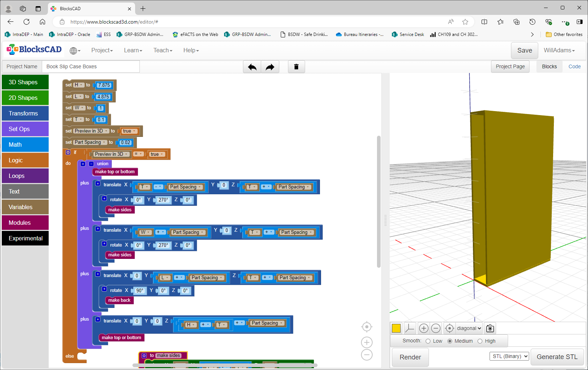Zoom out the 3D render view
This screenshot has height=370, width=588.
click(436, 329)
